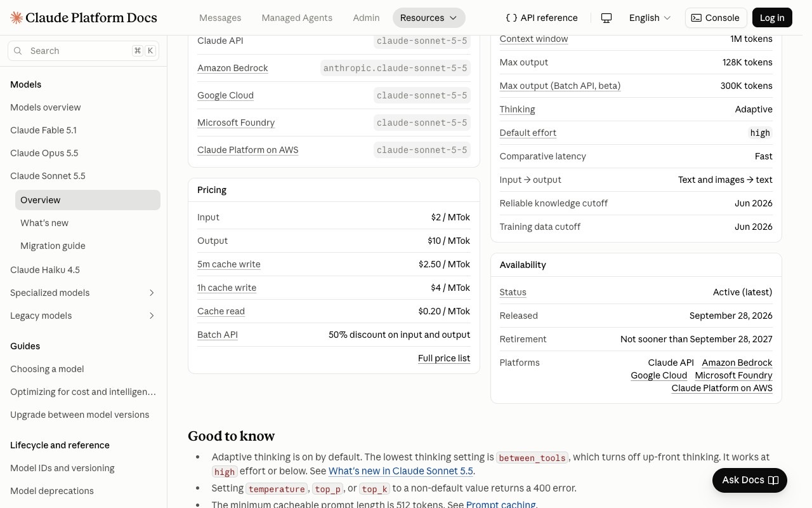Click the Console terminal icon

pyautogui.click(x=697, y=18)
